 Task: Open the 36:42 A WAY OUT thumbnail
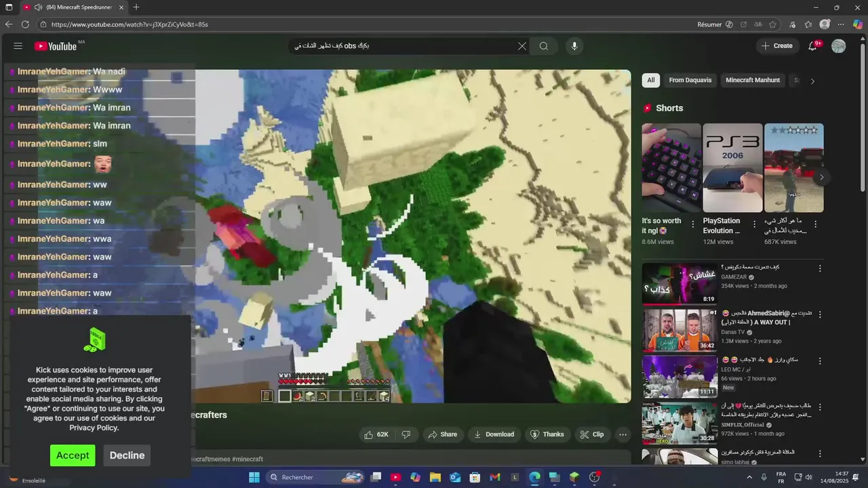point(679,330)
